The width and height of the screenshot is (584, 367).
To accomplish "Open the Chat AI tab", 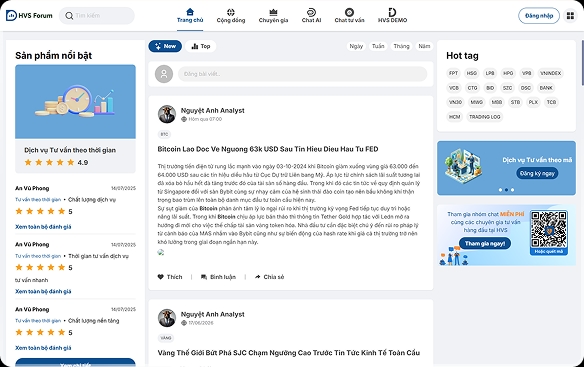I will (x=311, y=16).
